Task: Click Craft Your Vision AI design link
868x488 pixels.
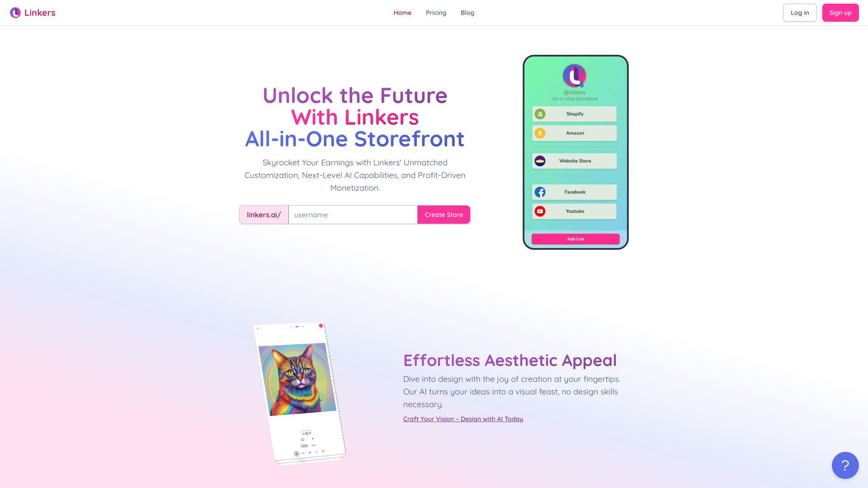Action: coord(462,418)
